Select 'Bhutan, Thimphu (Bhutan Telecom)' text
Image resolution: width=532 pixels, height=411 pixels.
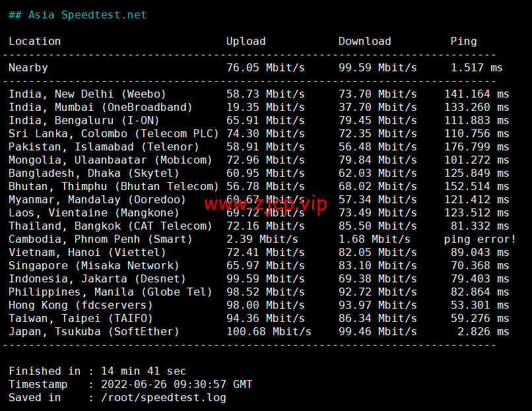114,187
